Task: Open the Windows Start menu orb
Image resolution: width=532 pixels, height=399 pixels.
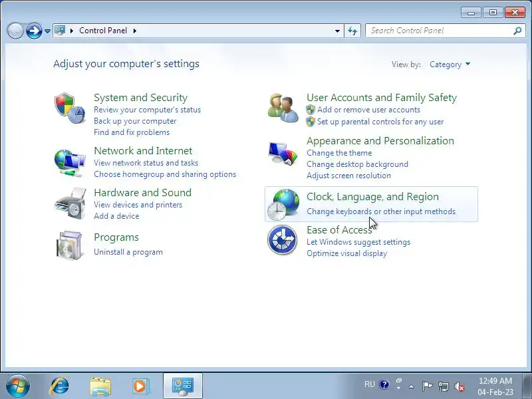Action: click(x=18, y=386)
